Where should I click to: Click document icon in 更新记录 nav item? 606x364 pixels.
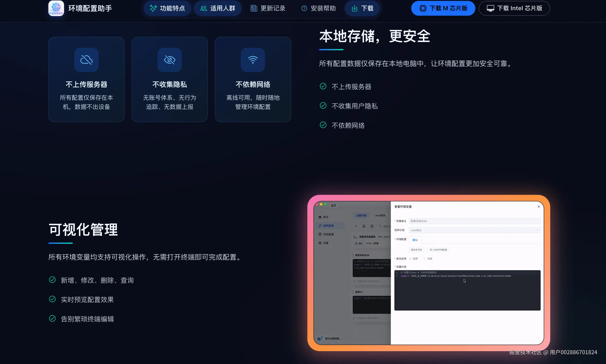[254, 8]
